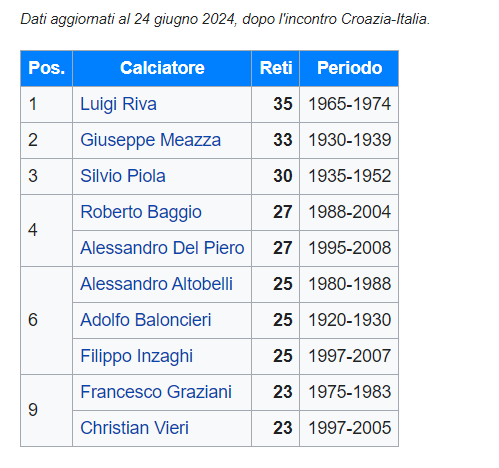Select the 1997-2005 period cell
This screenshot has width=499, height=468.
(x=349, y=428)
